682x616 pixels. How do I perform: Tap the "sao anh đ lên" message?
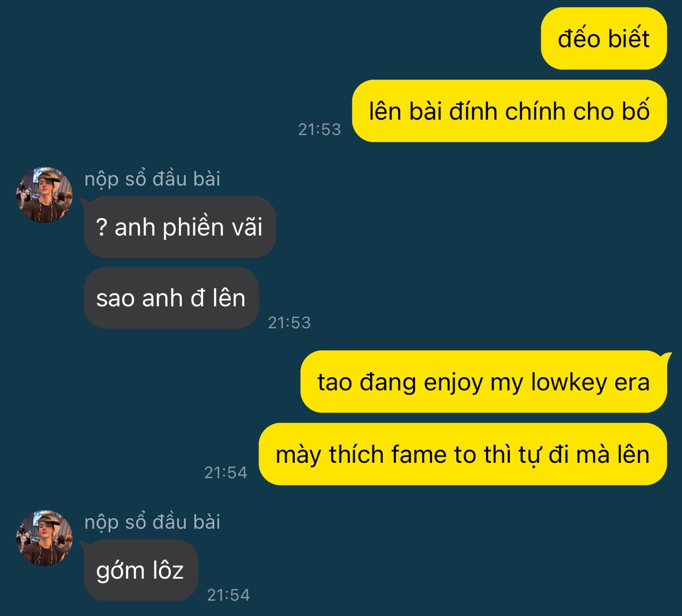coord(171,298)
